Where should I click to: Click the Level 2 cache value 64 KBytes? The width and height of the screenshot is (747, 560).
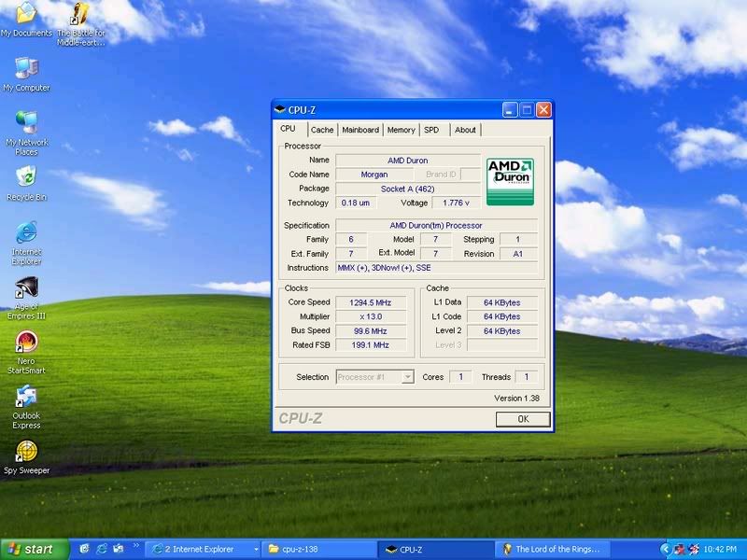(502, 331)
